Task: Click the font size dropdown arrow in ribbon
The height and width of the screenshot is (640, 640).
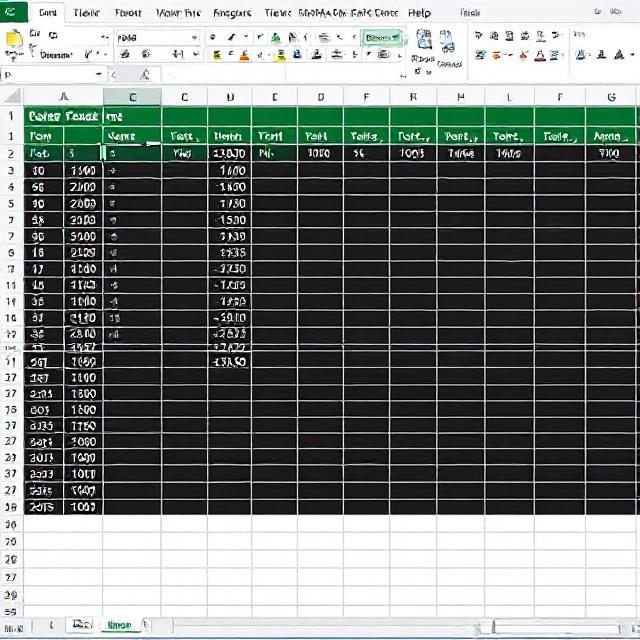Action: (196, 54)
